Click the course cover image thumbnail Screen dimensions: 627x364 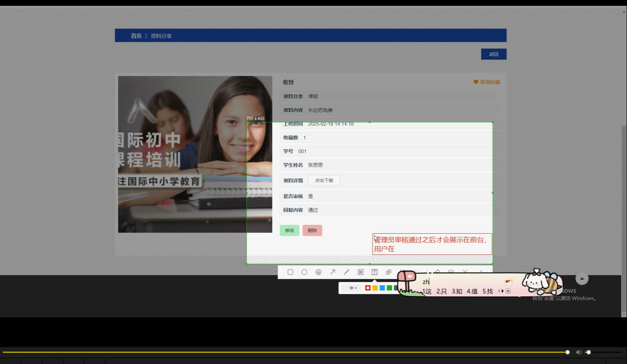[195, 154]
